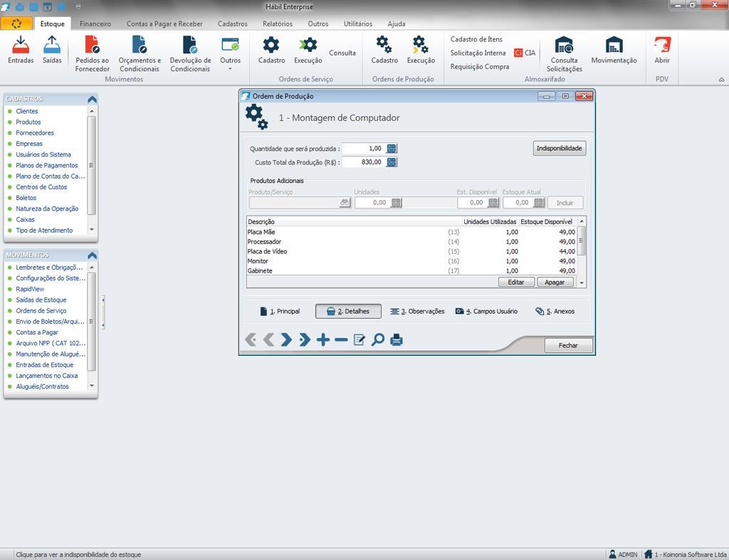Open Orçamentos e Condicionais

pyautogui.click(x=140, y=54)
